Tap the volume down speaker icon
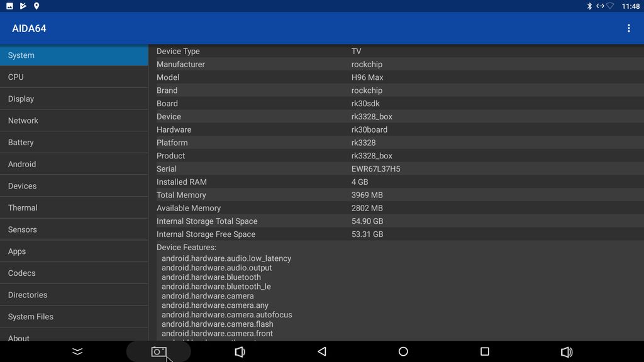Image resolution: width=644 pixels, height=362 pixels. point(240,352)
